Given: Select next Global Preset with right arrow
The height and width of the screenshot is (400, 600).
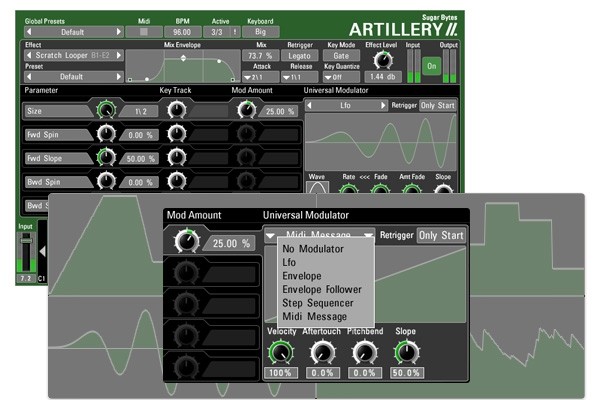Looking at the screenshot, I should point(119,32).
